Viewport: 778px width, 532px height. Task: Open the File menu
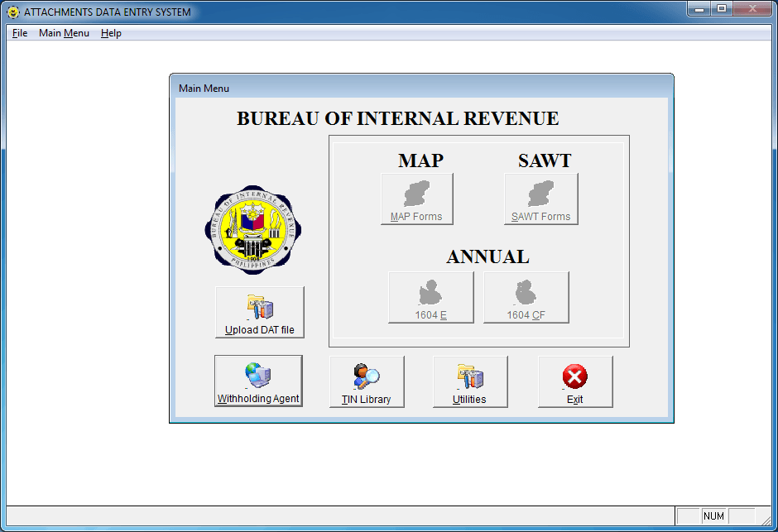[20, 33]
